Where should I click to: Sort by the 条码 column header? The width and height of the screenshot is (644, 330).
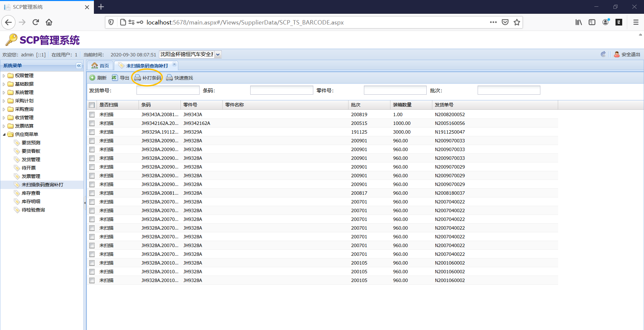tap(160, 105)
